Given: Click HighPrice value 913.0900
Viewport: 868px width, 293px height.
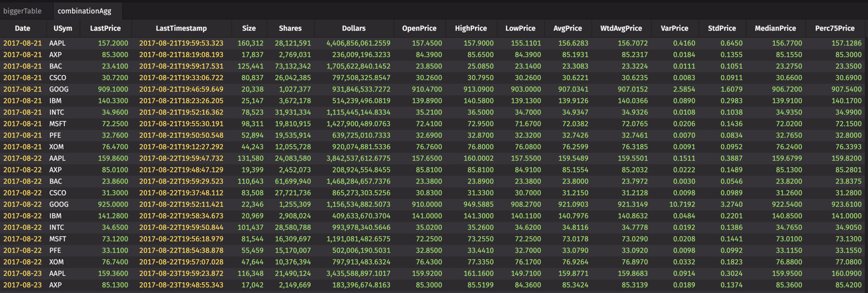Looking at the screenshot, I should (479, 89).
